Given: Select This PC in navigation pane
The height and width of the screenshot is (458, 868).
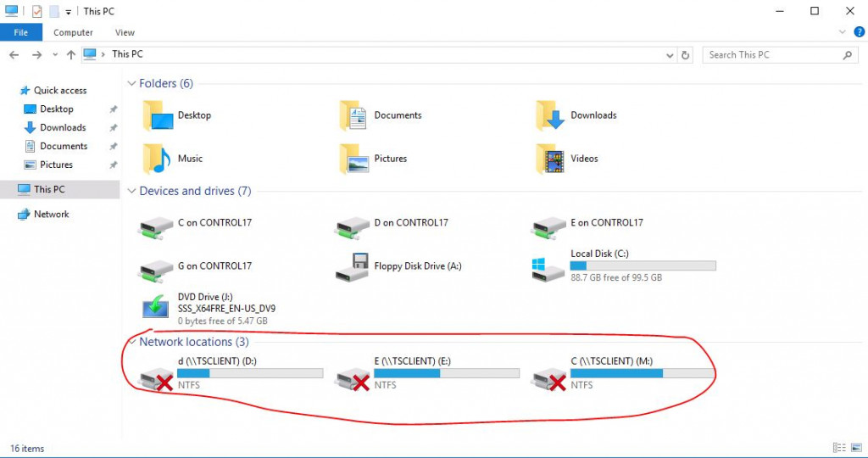Looking at the screenshot, I should (x=60, y=189).
